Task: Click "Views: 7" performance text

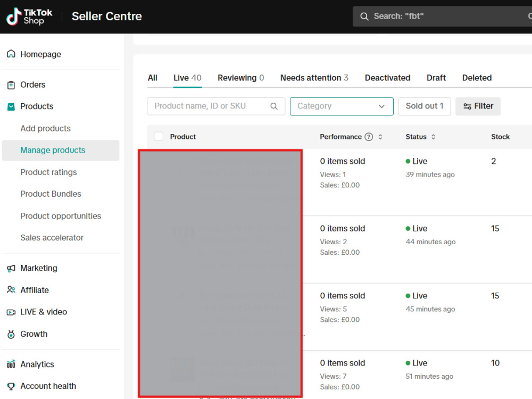Action: pos(334,376)
